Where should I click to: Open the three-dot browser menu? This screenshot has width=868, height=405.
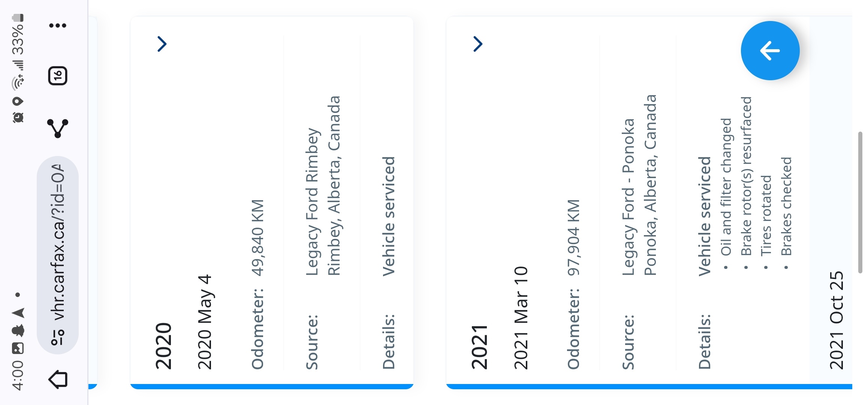[58, 25]
